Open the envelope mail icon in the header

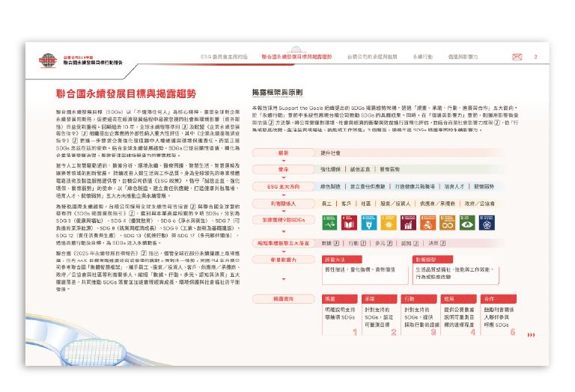click(517, 57)
